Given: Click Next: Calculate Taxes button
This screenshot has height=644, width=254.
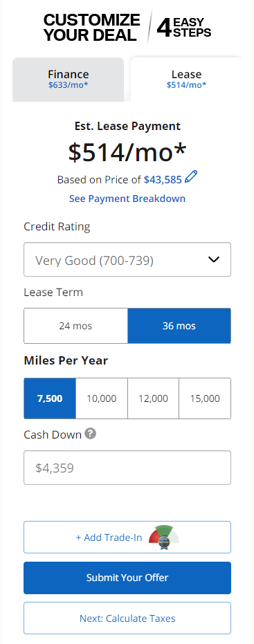Looking at the screenshot, I should click(127, 618).
